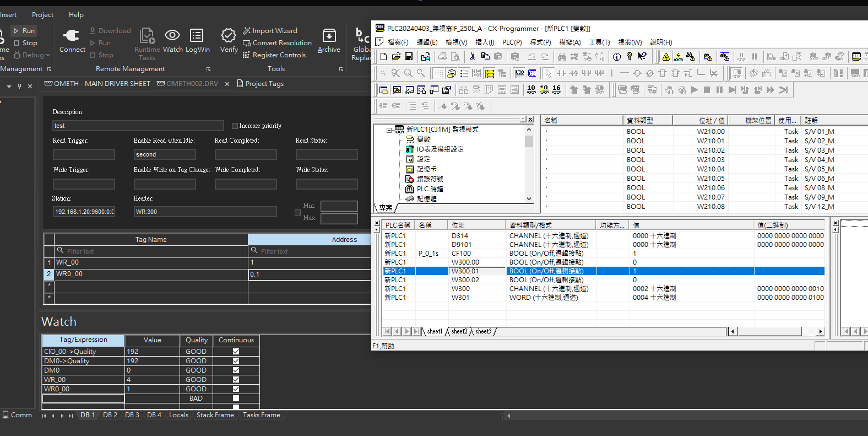Open the panel options dropdown arrow

(x=9, y=87)
